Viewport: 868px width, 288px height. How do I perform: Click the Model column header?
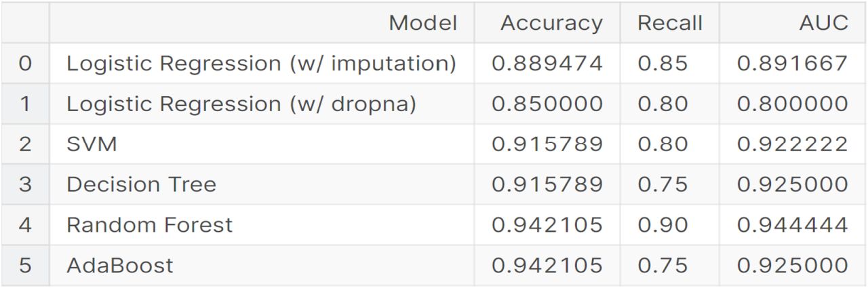(x=422, y=23)
